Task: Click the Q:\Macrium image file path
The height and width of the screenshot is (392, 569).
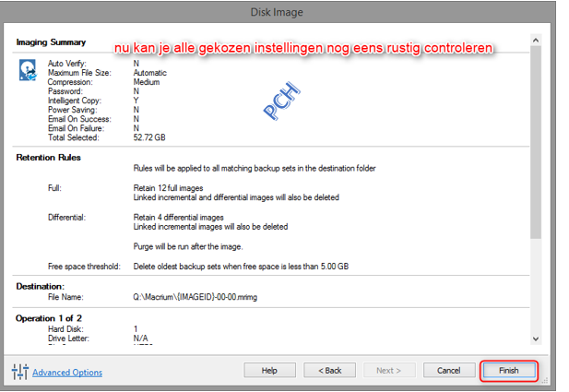Action: click(196, 297)
